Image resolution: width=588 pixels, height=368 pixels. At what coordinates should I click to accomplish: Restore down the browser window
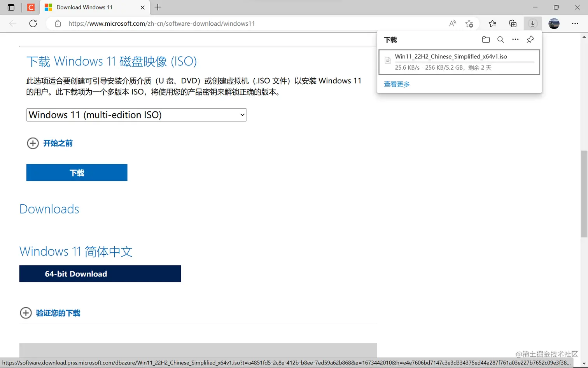point(556,7)
